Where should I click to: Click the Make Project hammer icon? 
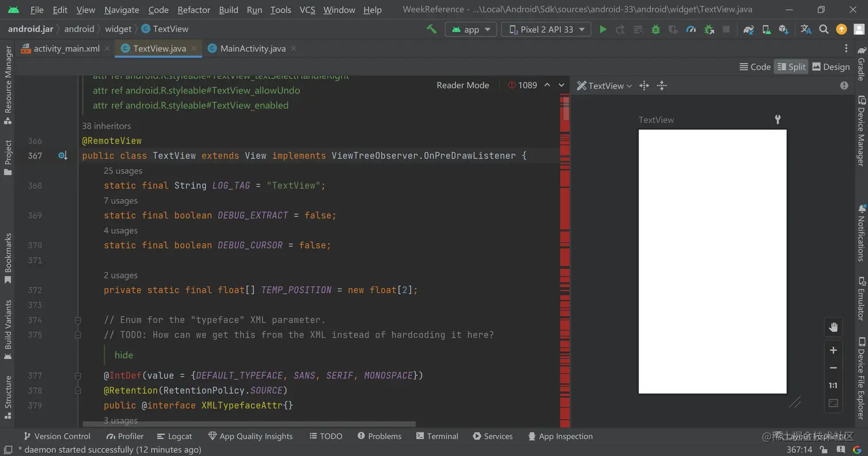(431, 29)
